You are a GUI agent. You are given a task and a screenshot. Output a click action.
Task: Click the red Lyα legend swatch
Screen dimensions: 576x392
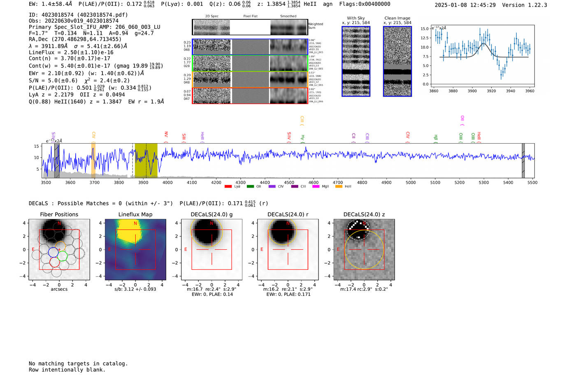tap(228, 187)
